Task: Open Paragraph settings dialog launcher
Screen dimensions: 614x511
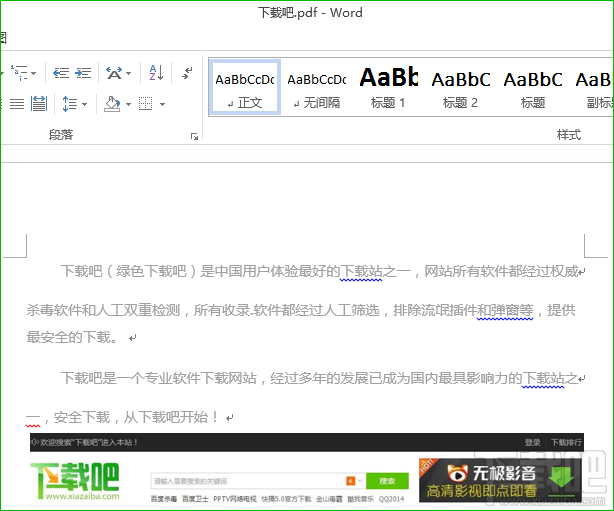Action: click(194, 136)
